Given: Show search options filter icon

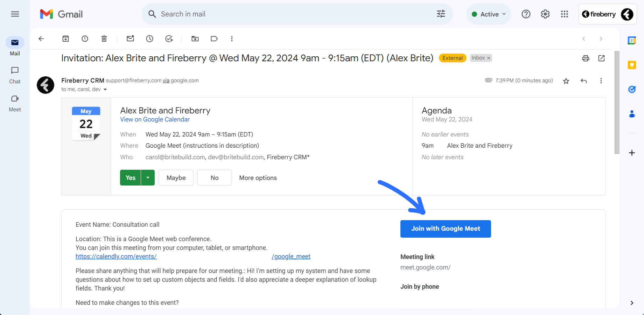Looking at the screenshot, I should pos(441,14).
